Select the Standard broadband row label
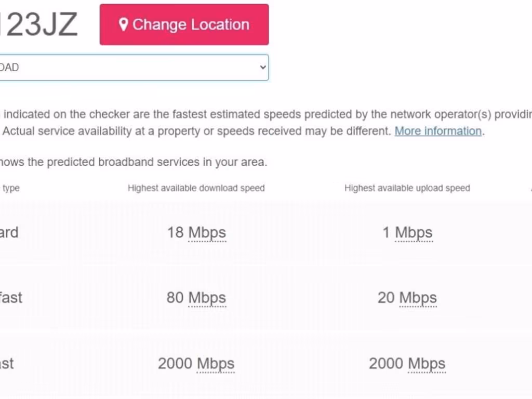Screen dimensions: 532x399 (x=9, y=232)
